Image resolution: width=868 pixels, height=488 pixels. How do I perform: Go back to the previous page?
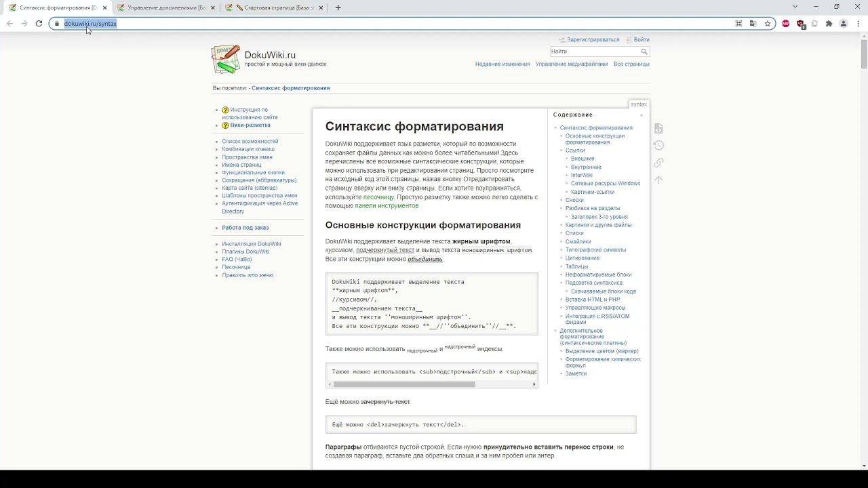9,23
